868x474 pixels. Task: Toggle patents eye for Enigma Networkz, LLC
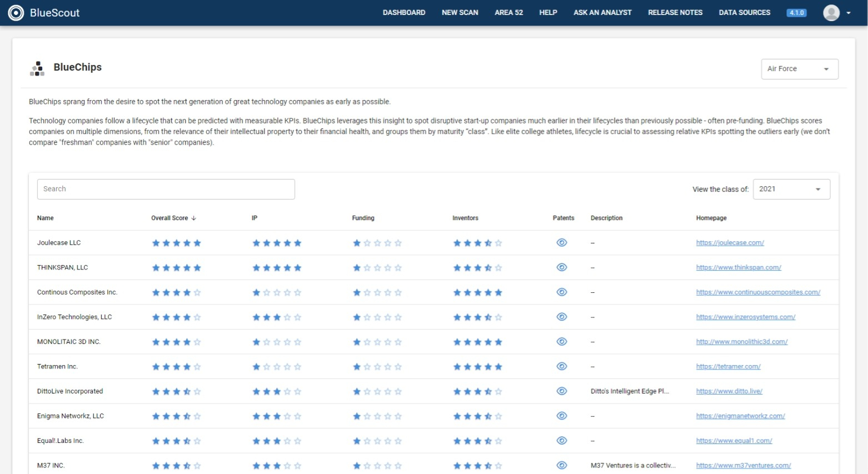[x=562, y=416]
